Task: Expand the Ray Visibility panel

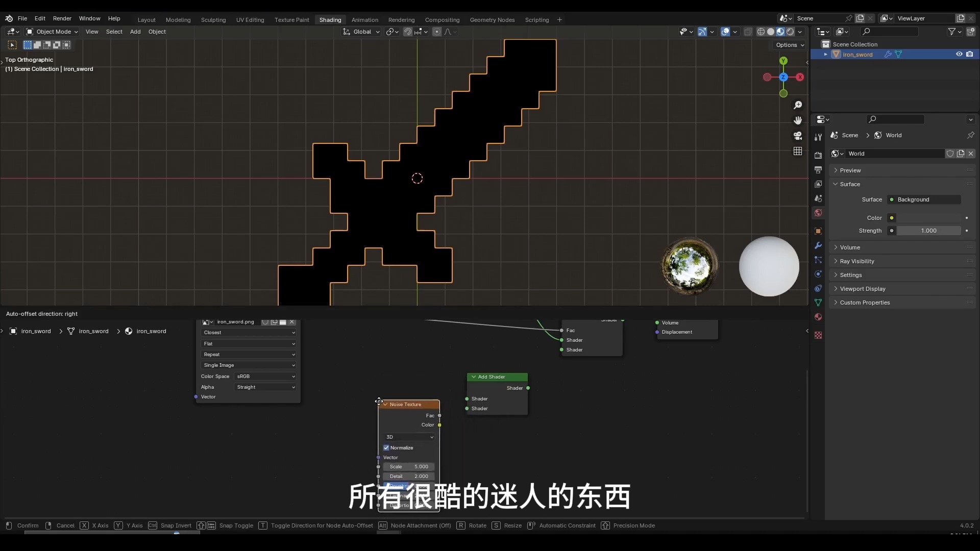Action: point(857,261)
